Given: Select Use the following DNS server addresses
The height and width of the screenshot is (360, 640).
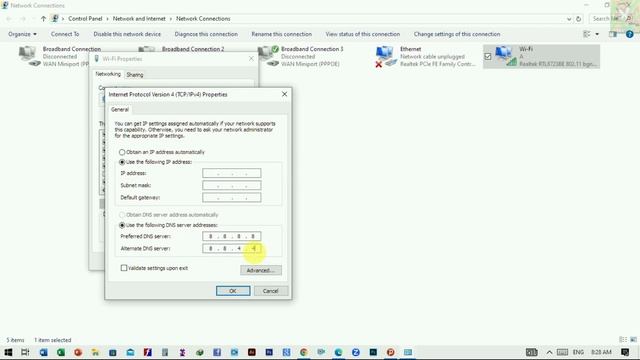Looking at the screenshot, I should [x=122, y=225].
